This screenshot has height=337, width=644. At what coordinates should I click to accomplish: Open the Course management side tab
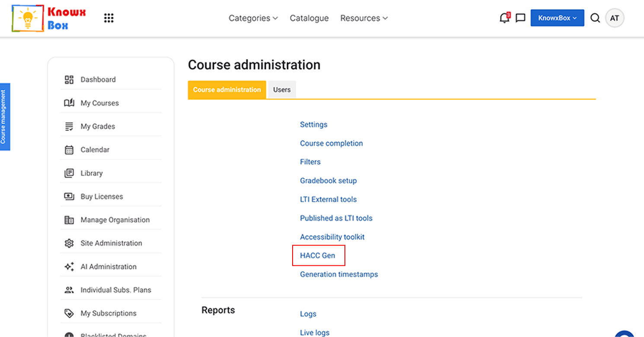[4, 117]
